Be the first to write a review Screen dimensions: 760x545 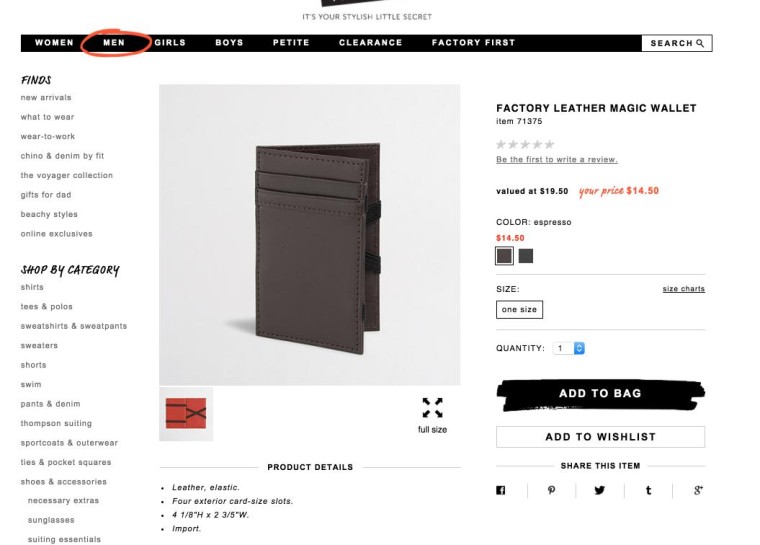[x=557, y=160]
